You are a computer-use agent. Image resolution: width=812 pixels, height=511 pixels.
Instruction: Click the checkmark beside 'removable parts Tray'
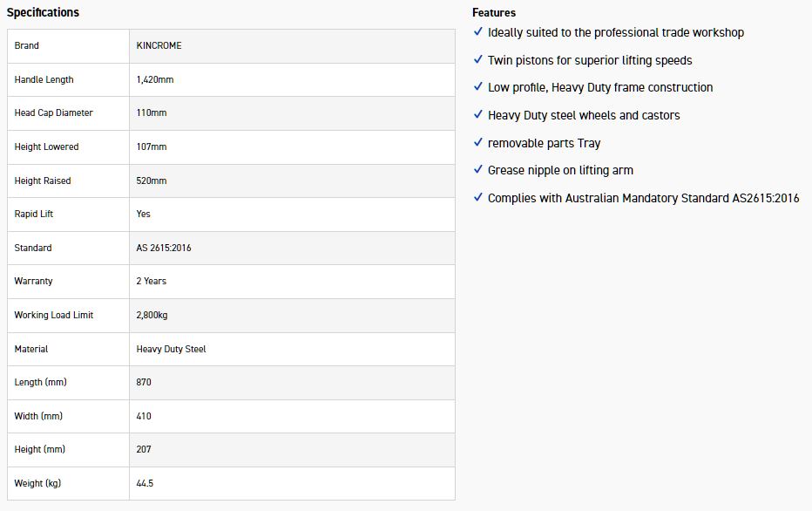(x=477, y=143)
